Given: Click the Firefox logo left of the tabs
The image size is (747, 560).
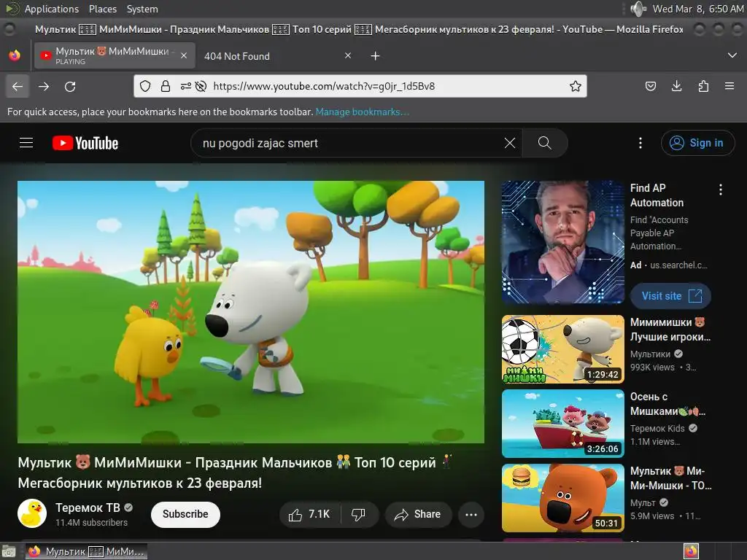Looking at the screenshot, I should [15, 55].
